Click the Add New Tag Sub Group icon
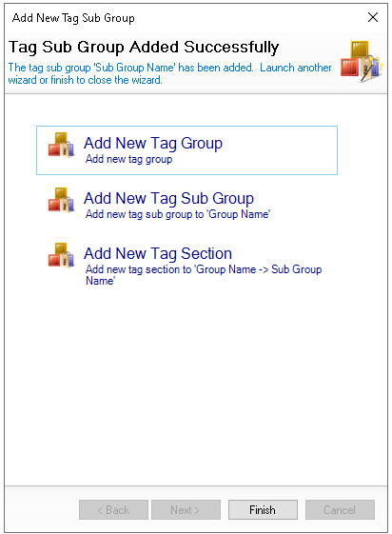This screenshot has width=392, height=534. tap(61, 200)
